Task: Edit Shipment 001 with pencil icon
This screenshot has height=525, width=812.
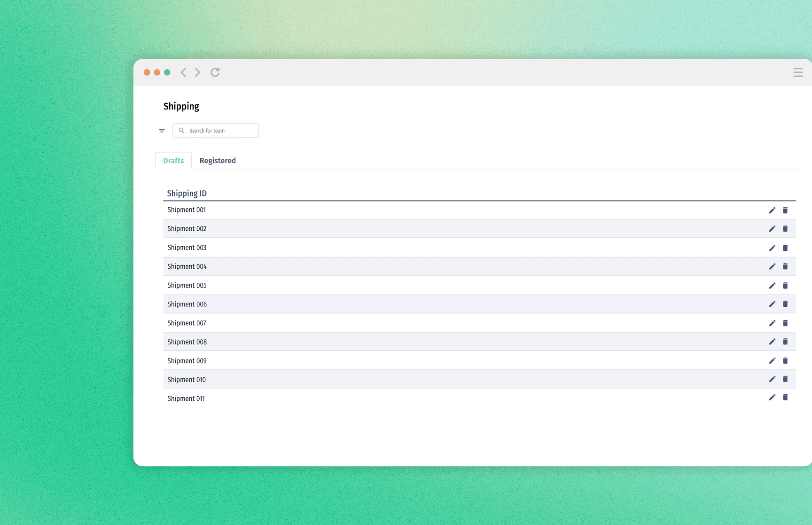Action: pyautogui.click(x=772, y=210)
